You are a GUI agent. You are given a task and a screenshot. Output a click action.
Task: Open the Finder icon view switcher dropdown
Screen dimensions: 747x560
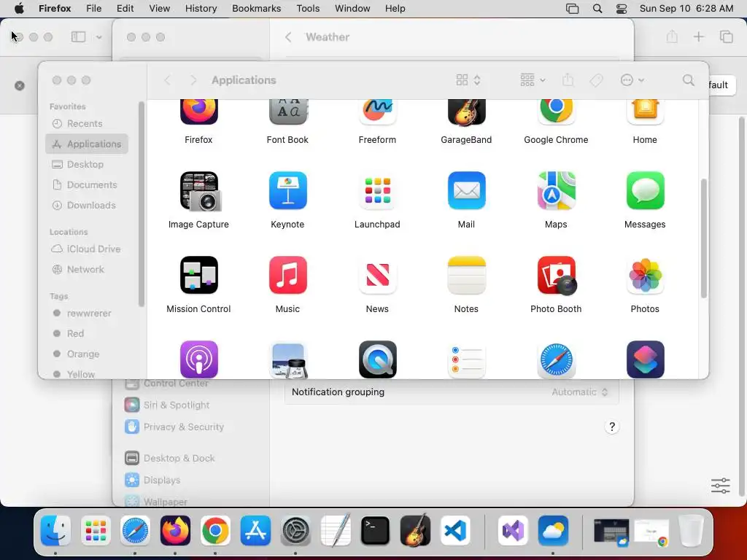[x=468, y=80]
